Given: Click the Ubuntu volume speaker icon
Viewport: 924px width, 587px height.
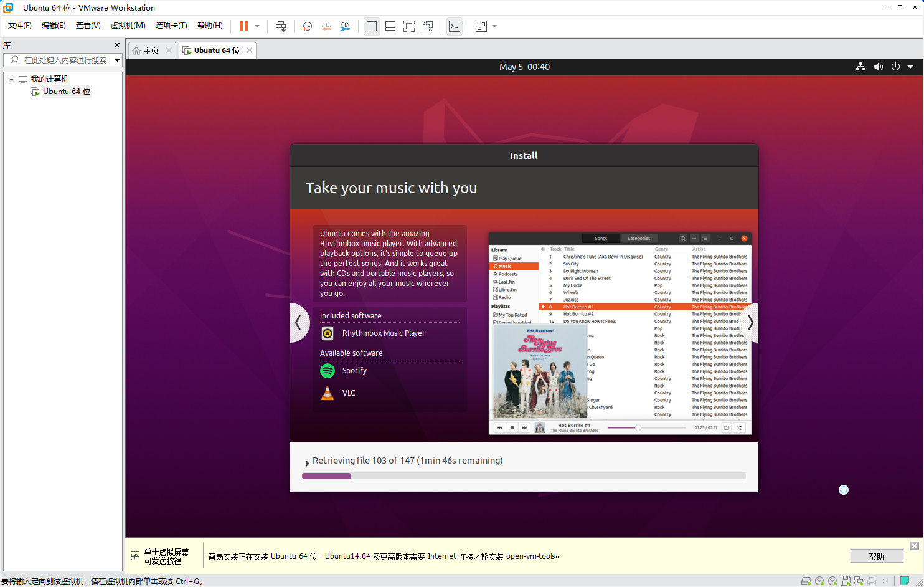Looking at the screenshot, I should pyautogui.click(x=878, y=67).
